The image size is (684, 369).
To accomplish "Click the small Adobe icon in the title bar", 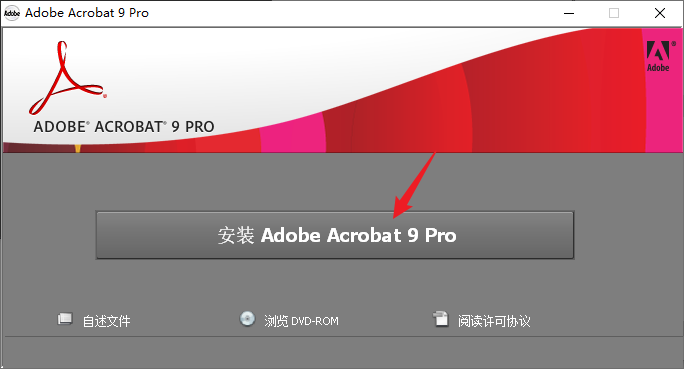I will click(x=12, y=13).
